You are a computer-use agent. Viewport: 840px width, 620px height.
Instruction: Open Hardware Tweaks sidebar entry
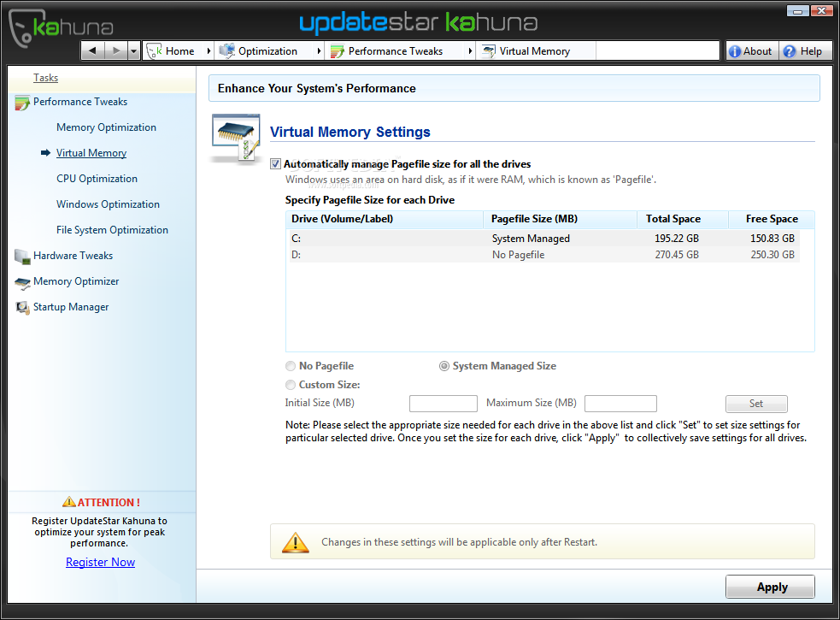coord(73,256)
